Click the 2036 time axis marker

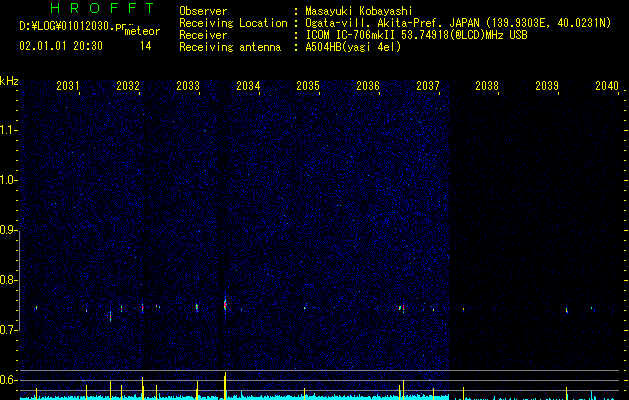[x=368, y=85]
